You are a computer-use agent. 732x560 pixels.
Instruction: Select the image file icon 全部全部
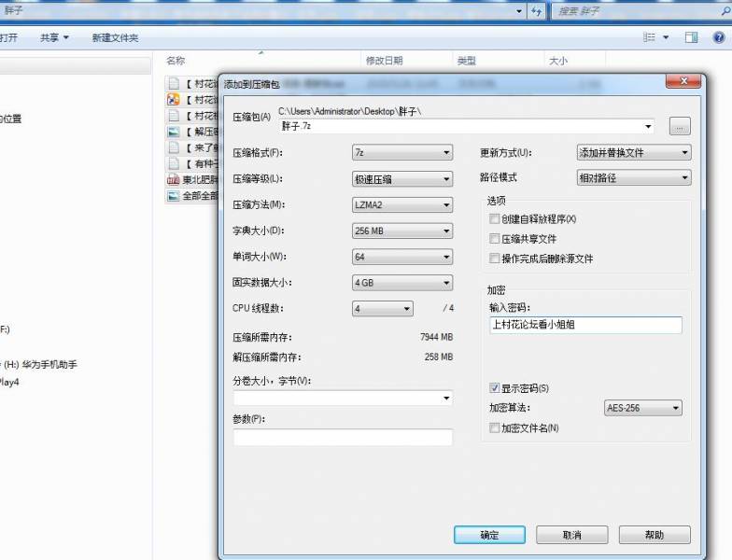pos(173,196)
